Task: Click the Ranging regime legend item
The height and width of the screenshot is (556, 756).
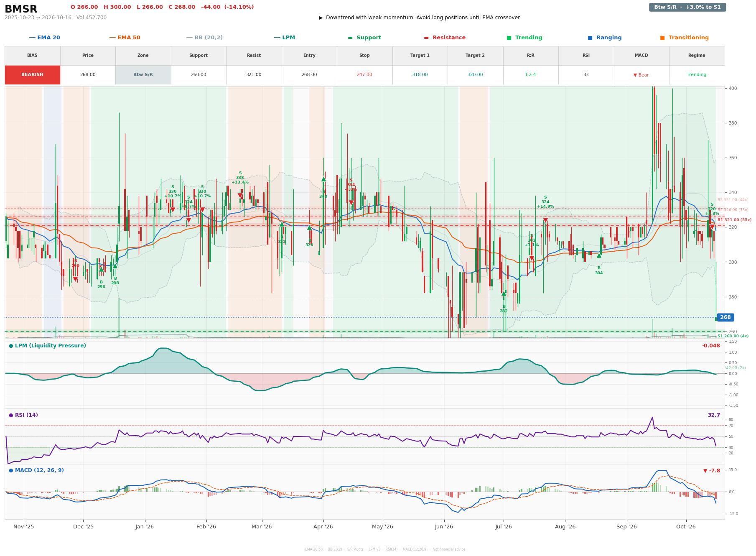Action: pyautogui.click(x=604, y=38)
